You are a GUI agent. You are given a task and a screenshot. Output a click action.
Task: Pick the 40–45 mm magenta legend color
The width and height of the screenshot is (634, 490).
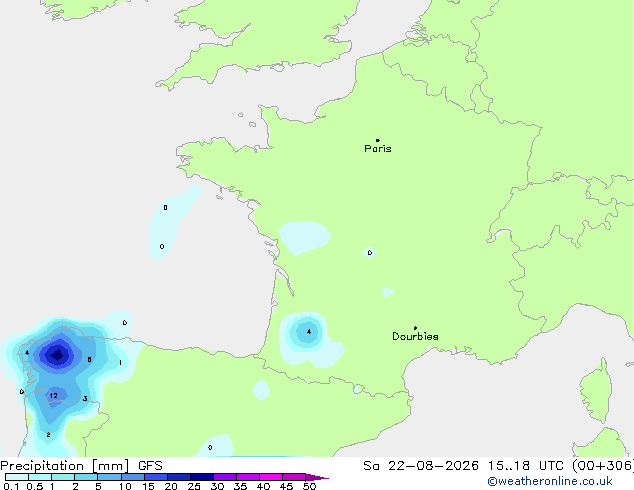[271, 477]
